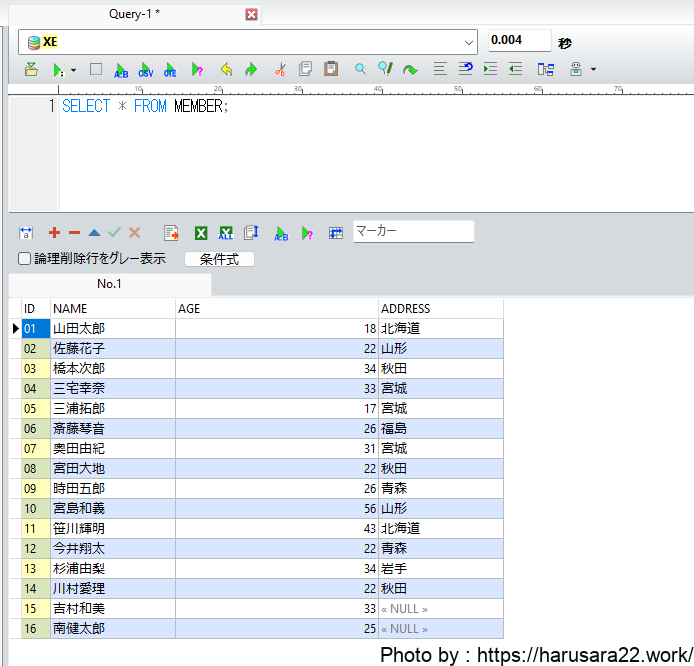Click inside the マーカー input field
Screen dimensions: 694x666
[x=412, y=231]
